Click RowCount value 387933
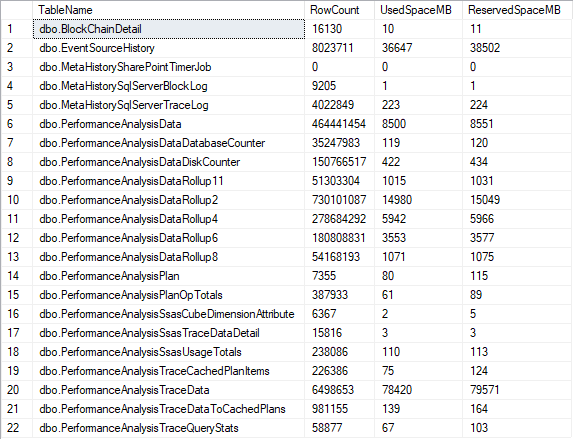 coord(339,295)
